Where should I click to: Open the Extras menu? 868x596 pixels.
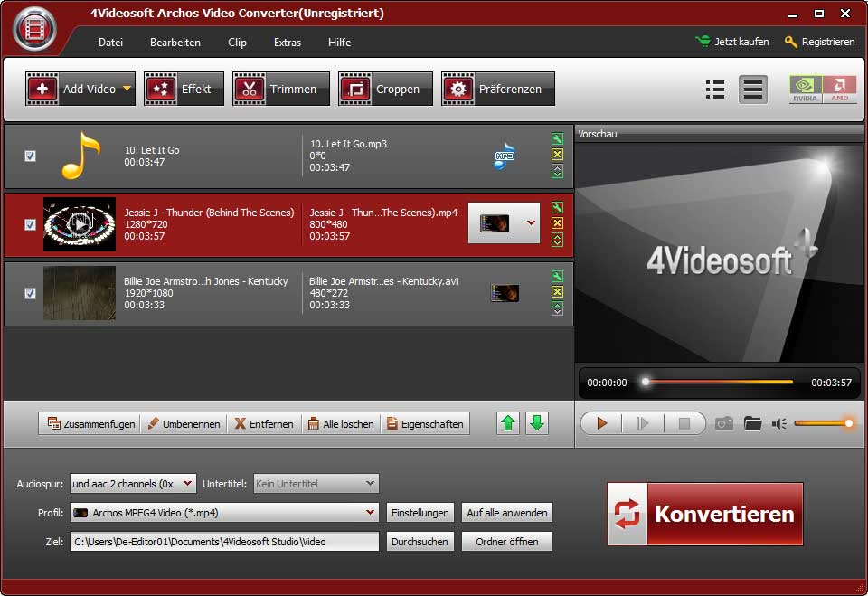click(288, 43)
